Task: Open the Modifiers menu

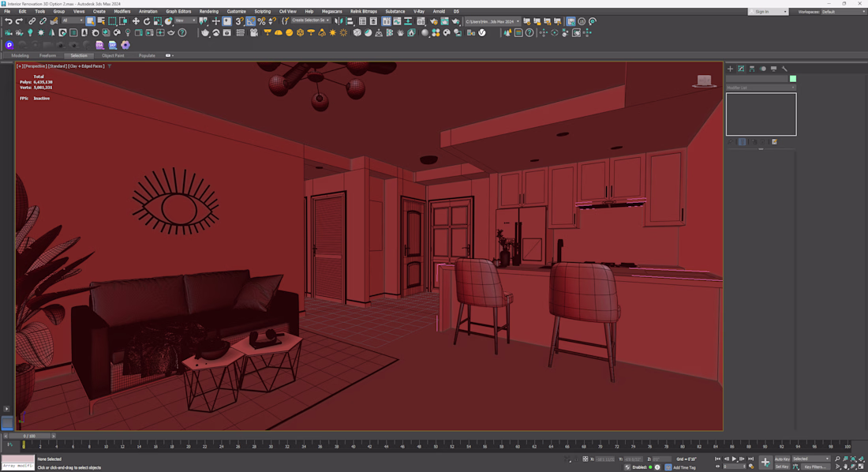Action: (122, 11)
